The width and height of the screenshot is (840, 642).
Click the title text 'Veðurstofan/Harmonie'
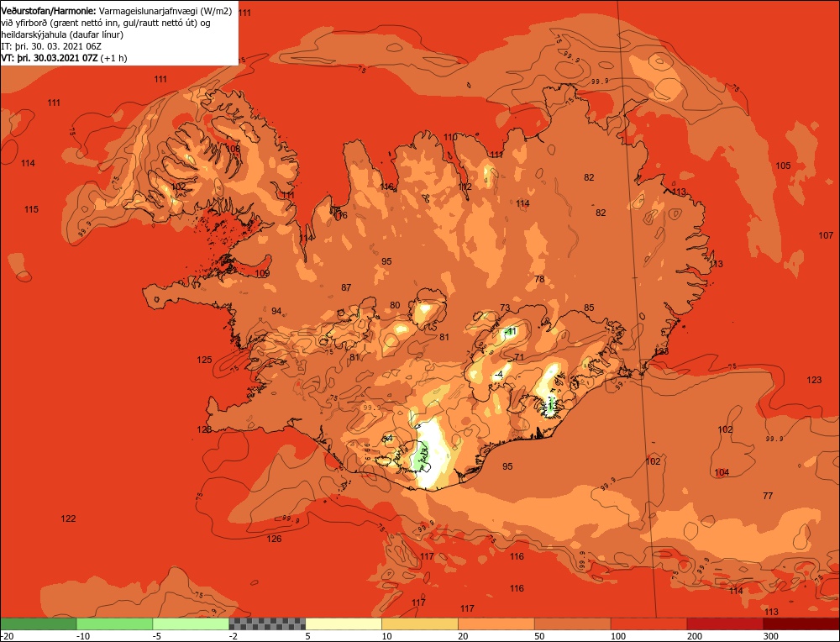49,11
